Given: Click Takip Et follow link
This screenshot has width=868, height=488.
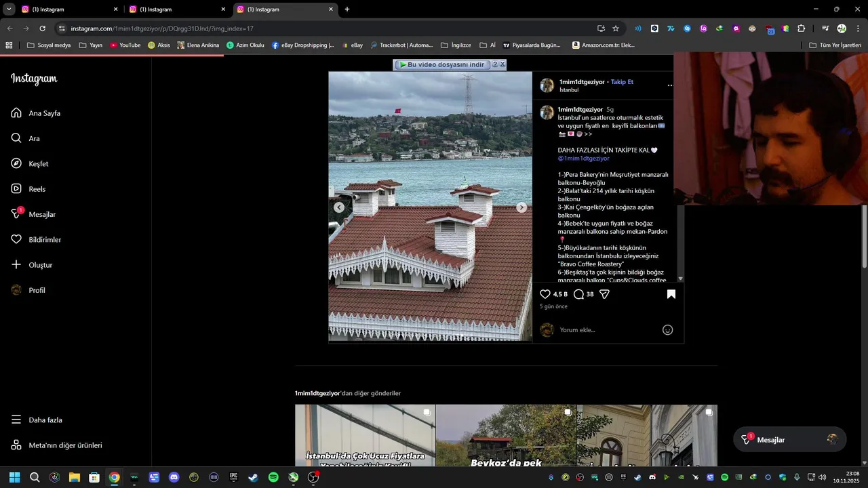Looking at the screenshot, I should pos(622,82).
